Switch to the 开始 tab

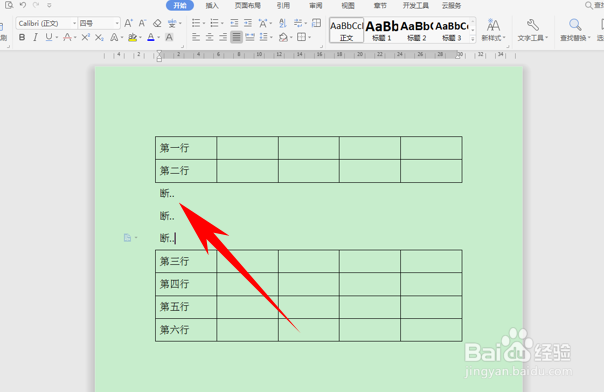(x=180, y=5)
